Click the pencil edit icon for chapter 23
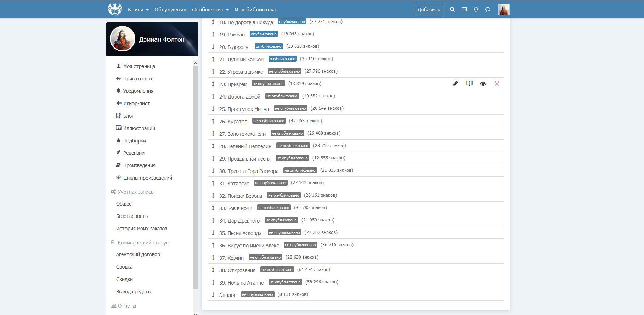Viewport: 644px width, 315px height. coord(455,84)
